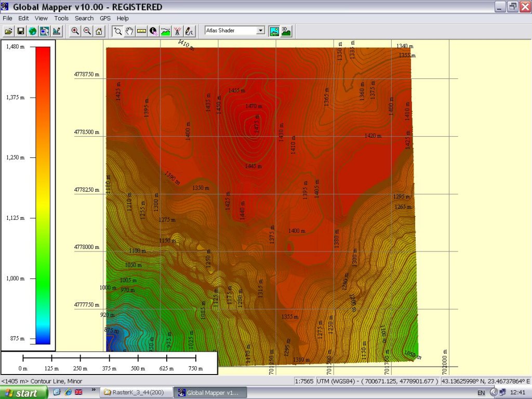Toggle the View Shed tower tool

click(178, 31)
